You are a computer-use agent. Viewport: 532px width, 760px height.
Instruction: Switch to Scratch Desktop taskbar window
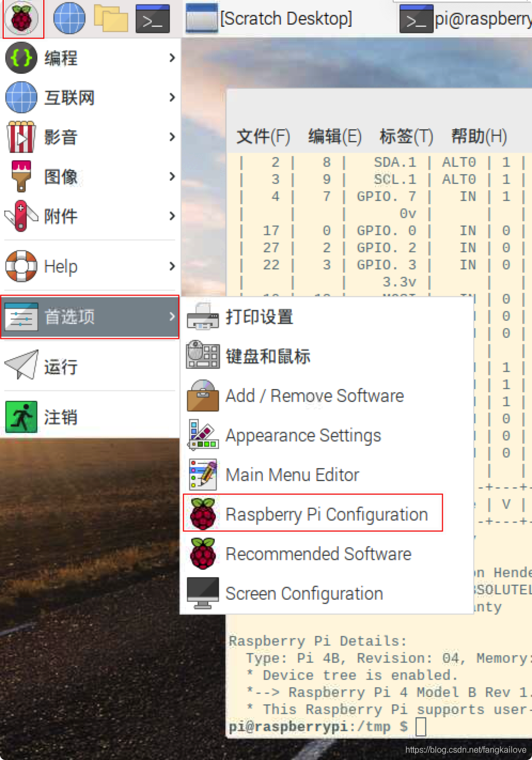click(x=269, y=19)
